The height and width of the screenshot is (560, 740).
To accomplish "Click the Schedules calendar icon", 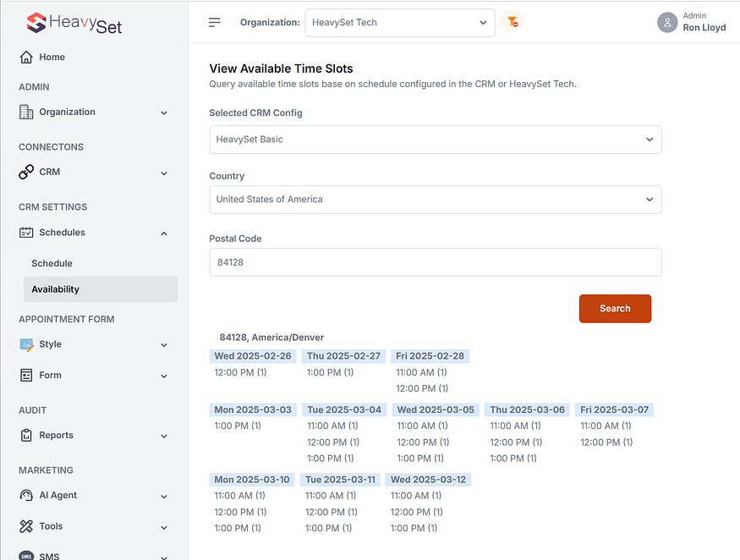I will [26, 233].
